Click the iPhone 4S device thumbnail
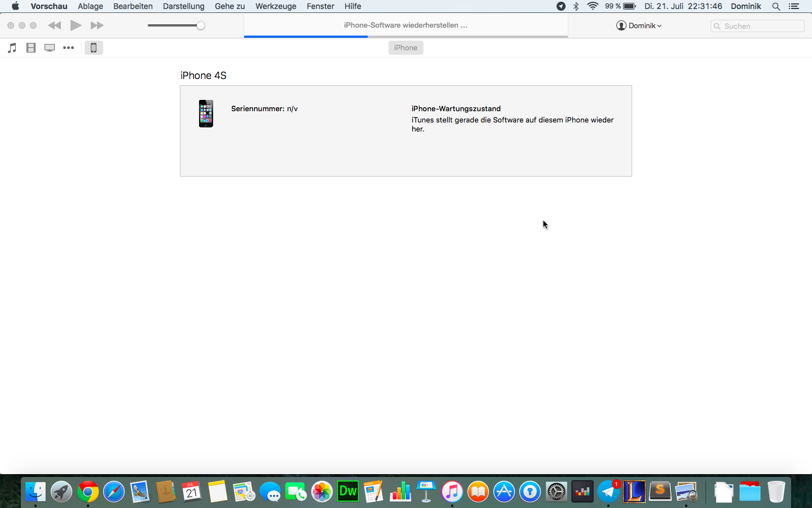Image resolution: width=812 pixels, height=508 pixels. [206, 113]
